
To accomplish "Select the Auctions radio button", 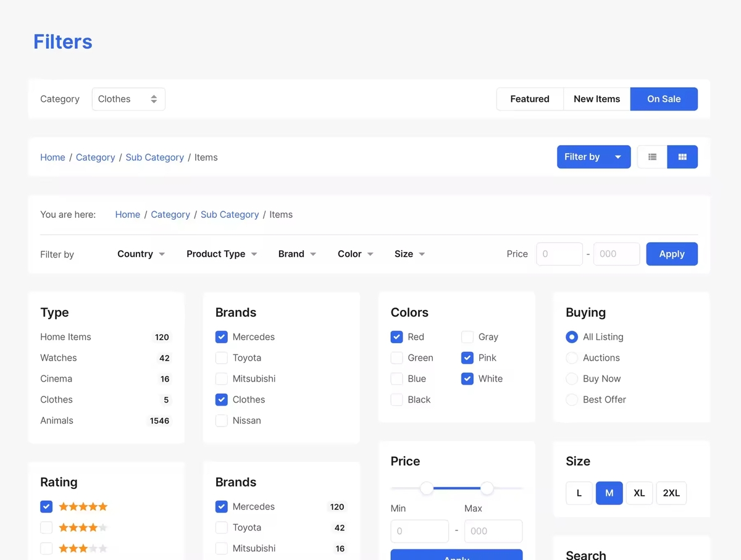I will point(572,357).
